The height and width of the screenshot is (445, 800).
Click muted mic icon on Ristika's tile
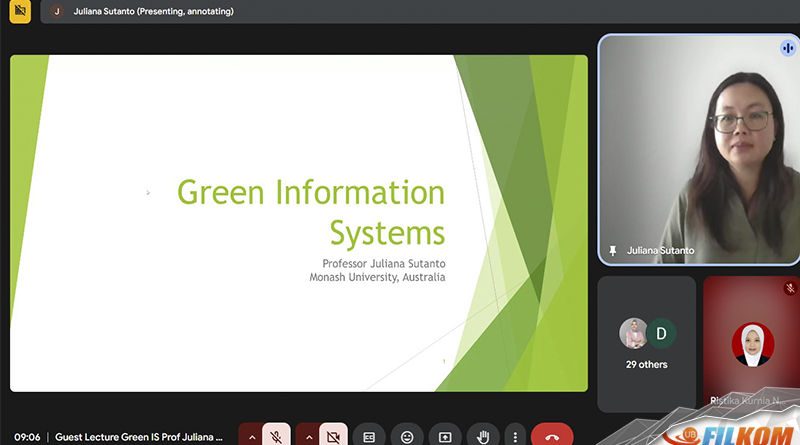790,288
